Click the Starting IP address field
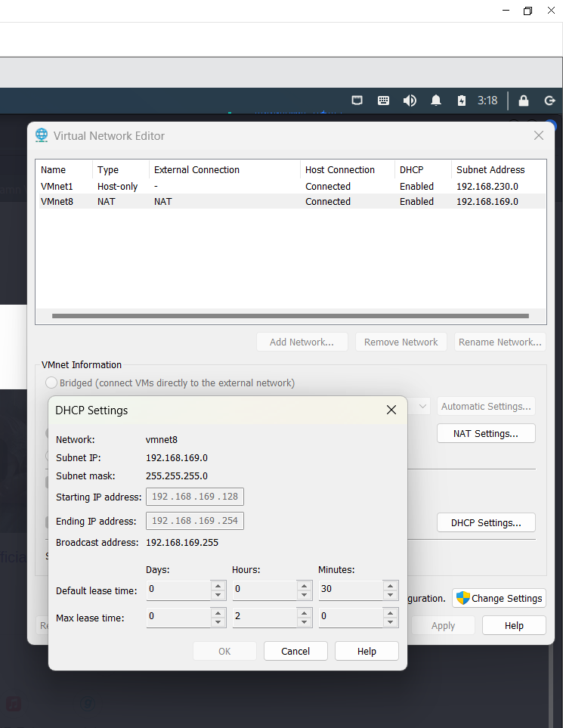 coord(195,497)
